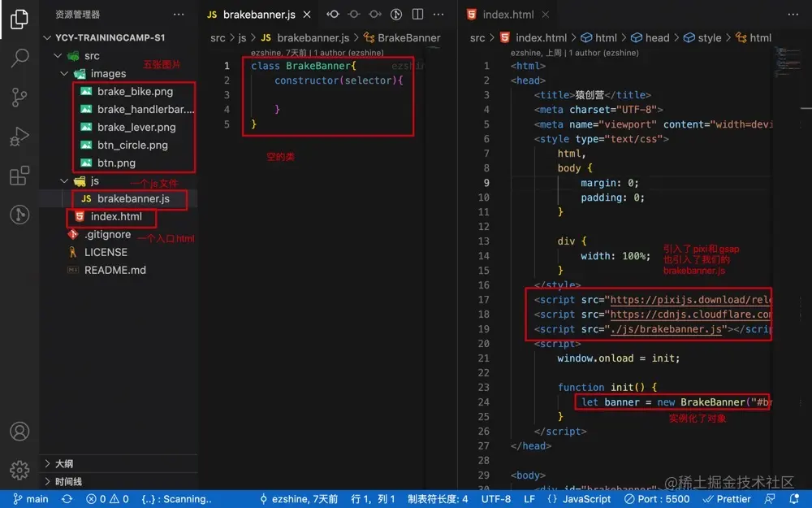Image resolution: width=812 pixels, height=508 pixels.
Task: Open the Search view in activity bar
Action: click(19, 58)
